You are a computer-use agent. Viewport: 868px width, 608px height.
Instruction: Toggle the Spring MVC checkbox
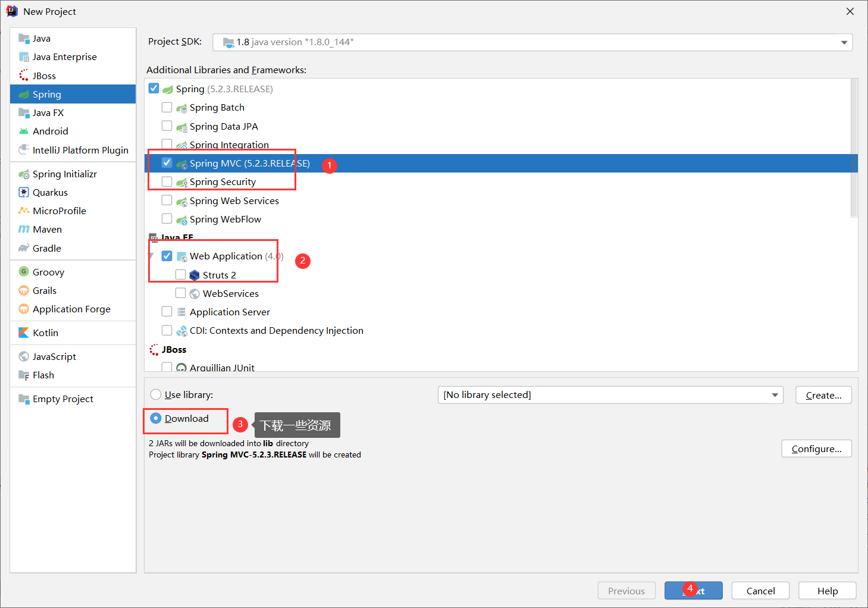tap(167, 163)
